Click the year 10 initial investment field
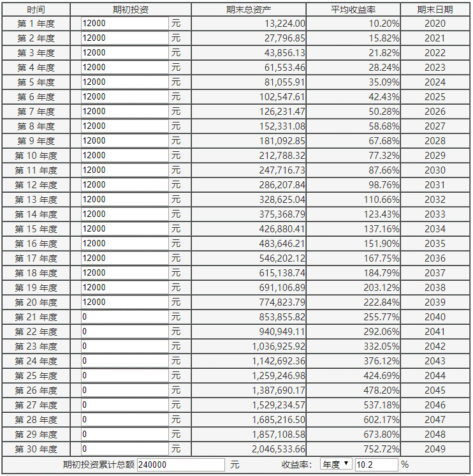The height and width of the screenshot is (476, 473). click(124, 156)
